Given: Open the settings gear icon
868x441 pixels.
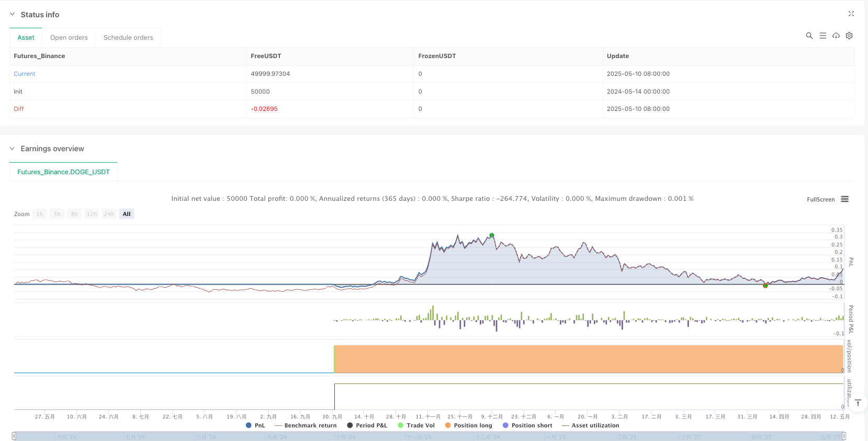Looking at the screenshot, I should [849, 36].
